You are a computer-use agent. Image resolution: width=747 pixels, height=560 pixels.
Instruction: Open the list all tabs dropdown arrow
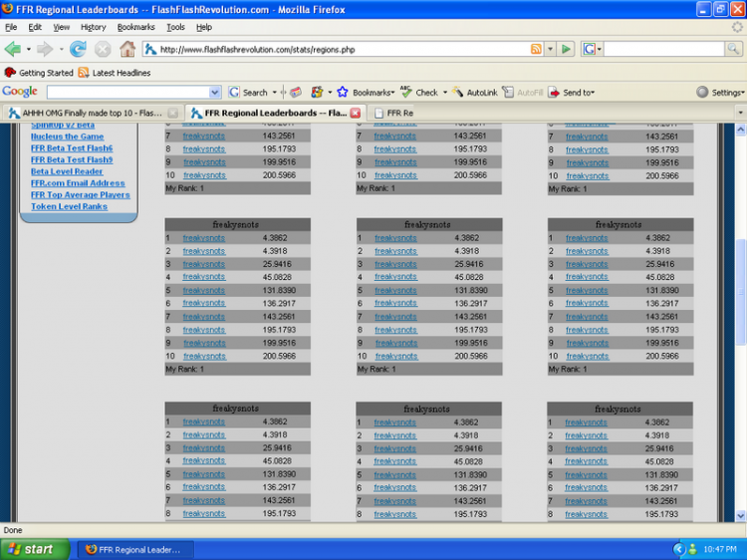point(740,113)
